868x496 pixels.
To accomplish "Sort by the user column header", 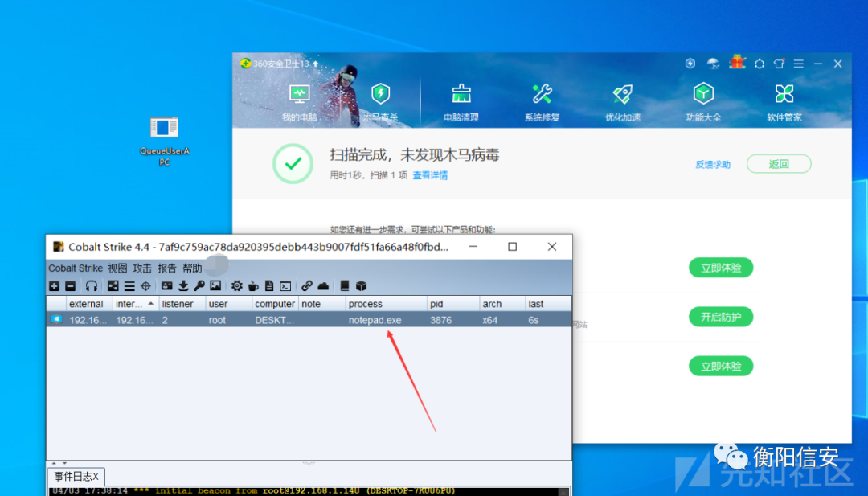I will (228, 304).
